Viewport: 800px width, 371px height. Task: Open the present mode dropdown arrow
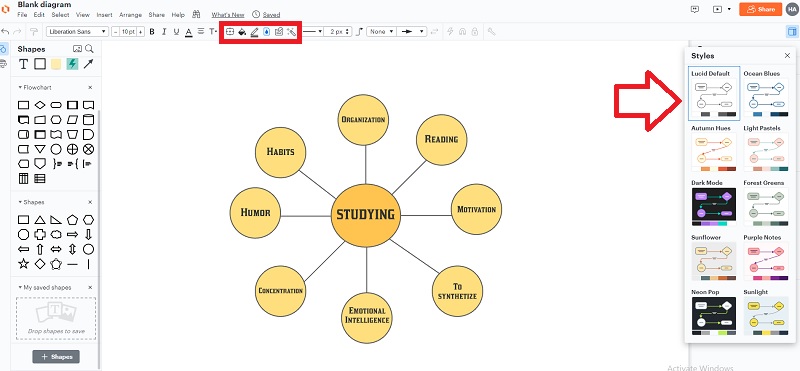tap(729, 9)
